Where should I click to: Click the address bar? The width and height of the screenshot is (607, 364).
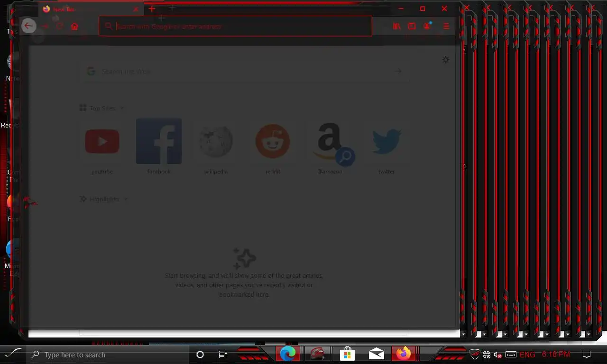pyautogui.click(x=235, y=27)
